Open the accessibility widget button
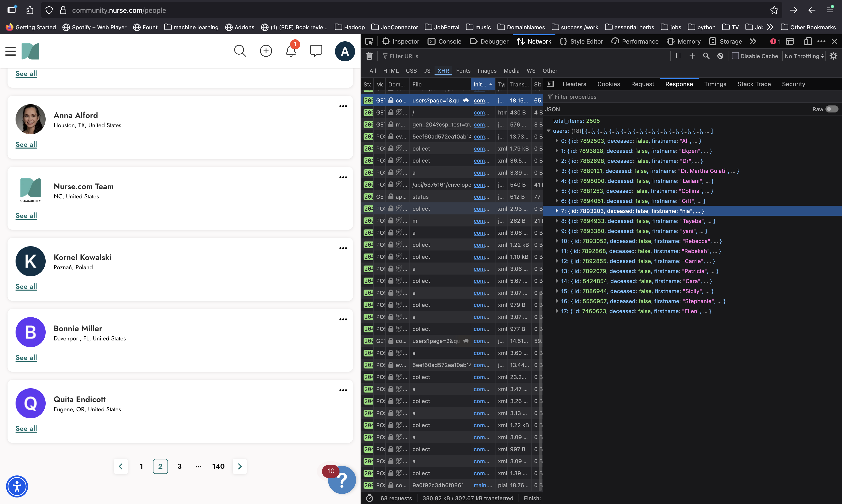Viewport: 842px width, 504px height. pyautogui.click(x=17, y=486)
